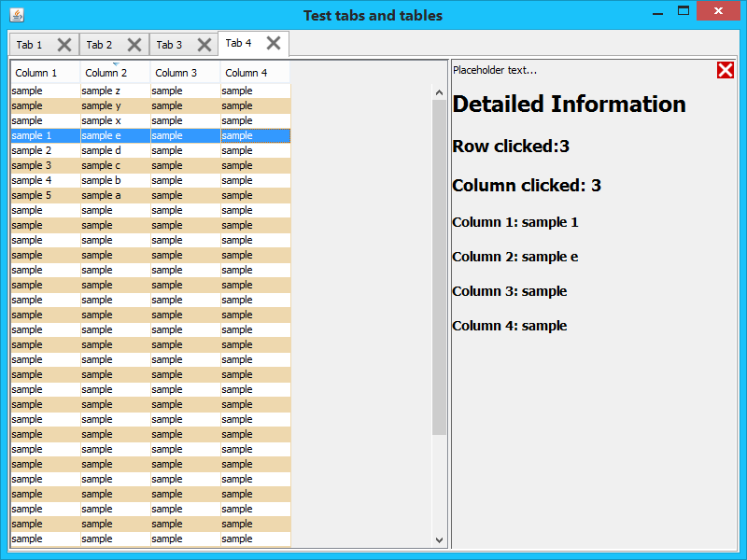The width and height of the screenshot is (747, 560).
Task: Sort table by Column 3 header
Action: (185, 73)
